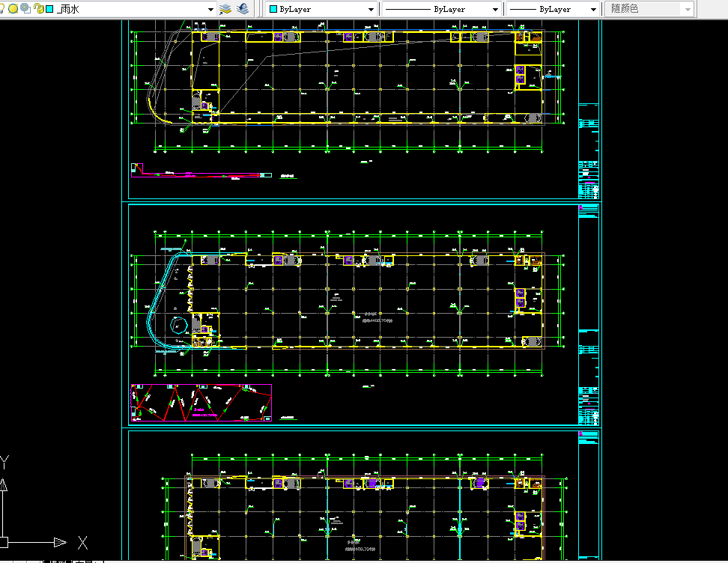The height and width of the screenshot is (563, 728).
Task: Toggle the layer freeze sun icon
Action: [x=13, y=8]
